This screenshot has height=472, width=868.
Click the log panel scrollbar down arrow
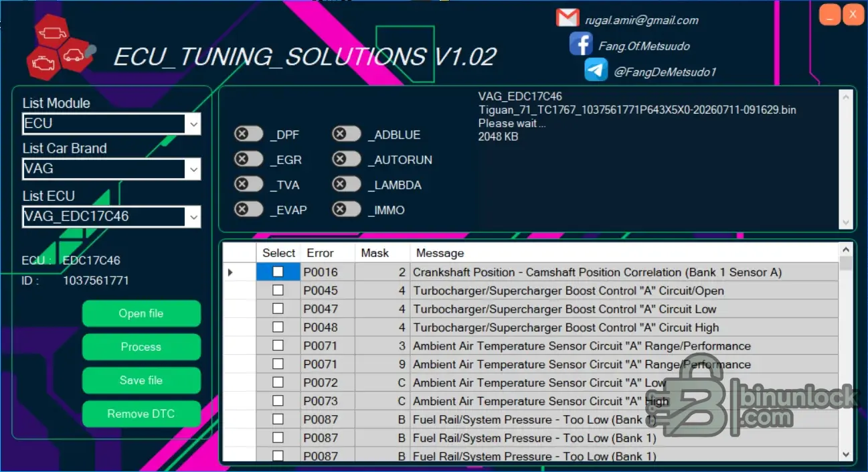pos(846,222)
